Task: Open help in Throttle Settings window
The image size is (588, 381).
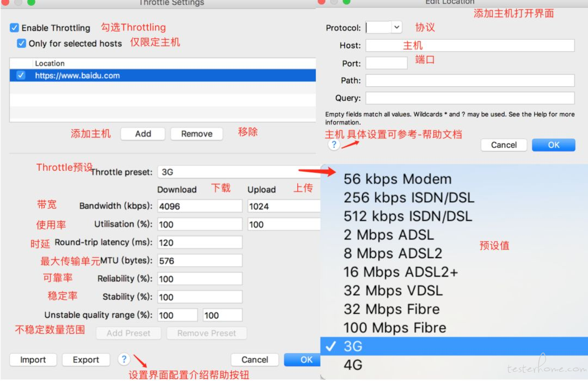Action: pos(124,359)
